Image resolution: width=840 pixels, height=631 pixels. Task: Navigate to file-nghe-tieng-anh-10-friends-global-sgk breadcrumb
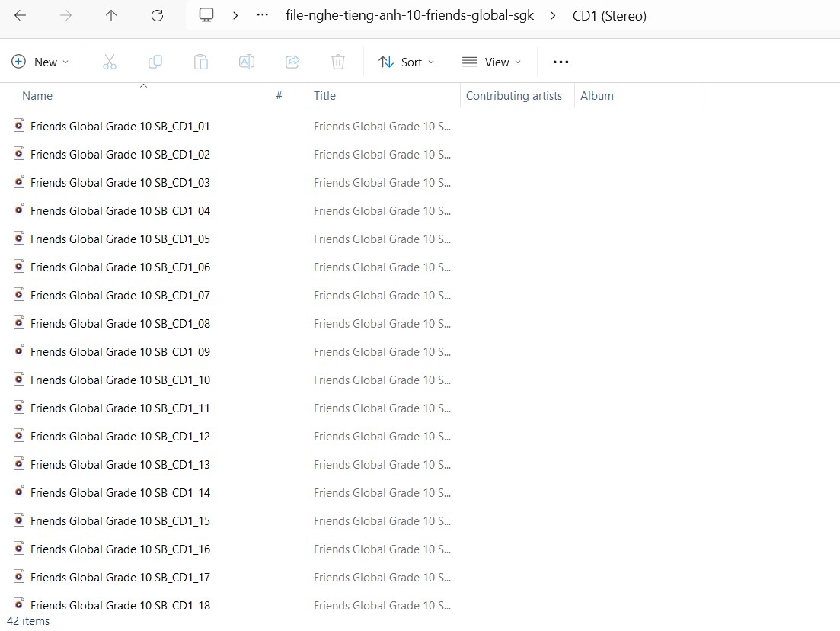pyautogui.click(x=409, y=15)
